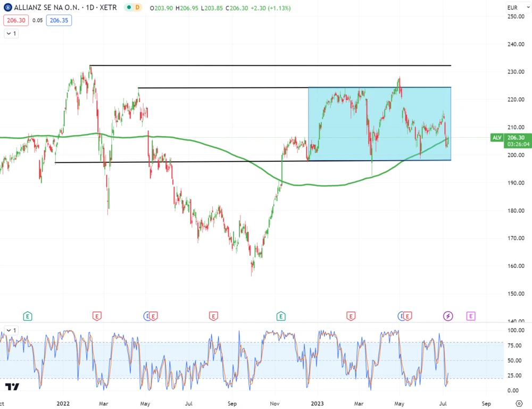Click the green market status dot
The width and height of the screenshot is (532, 409).
(x=129, y=7)
